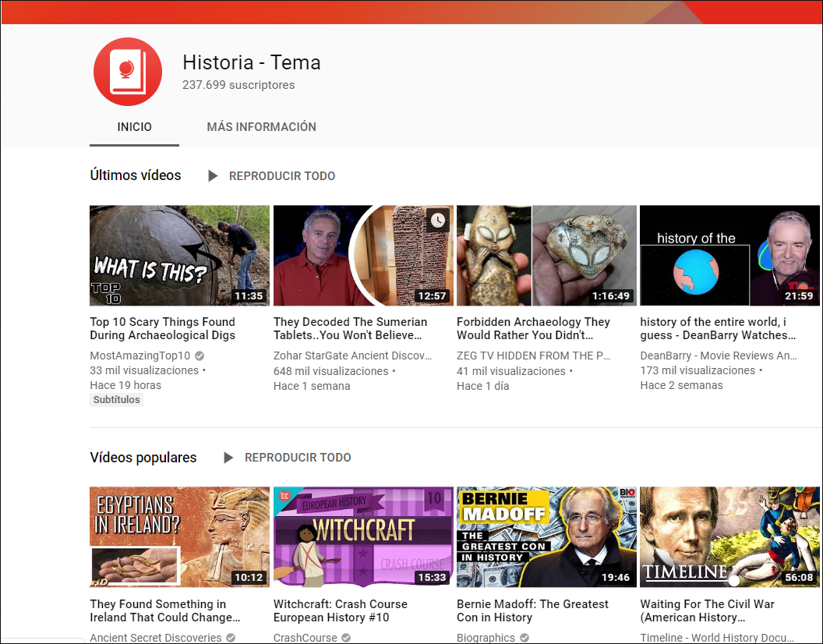Click 173 mil visualizaciones text
The width and height of the screenshot is (823, 644).
coord(698,370)
